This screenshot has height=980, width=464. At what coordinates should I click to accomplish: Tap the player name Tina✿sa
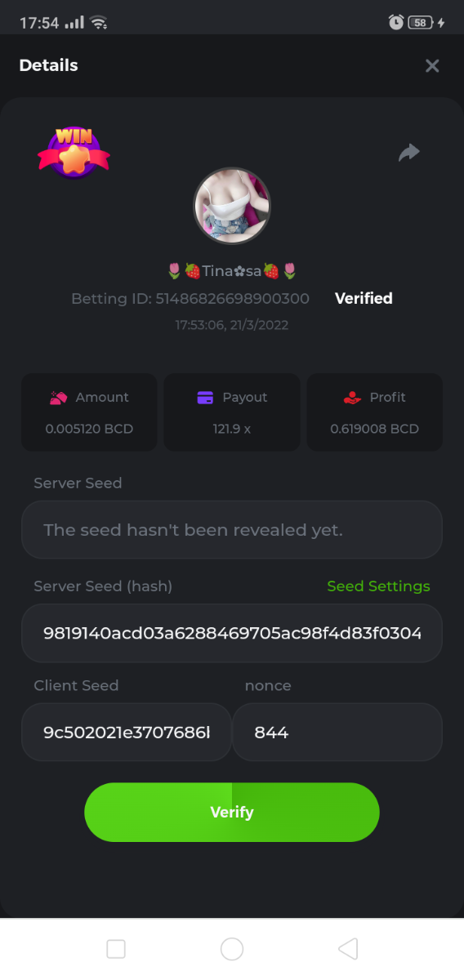(232, 271)
